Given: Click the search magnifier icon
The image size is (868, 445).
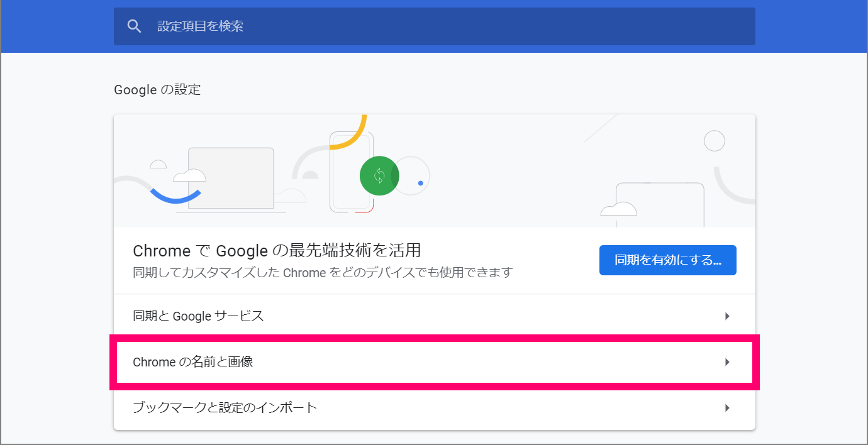Looking at the screenshot, I should (134, 26).
